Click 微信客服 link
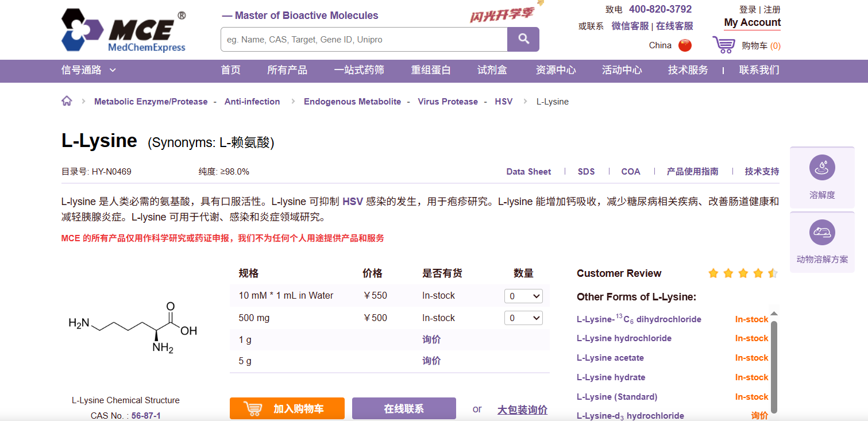 (x=630, y=26)
